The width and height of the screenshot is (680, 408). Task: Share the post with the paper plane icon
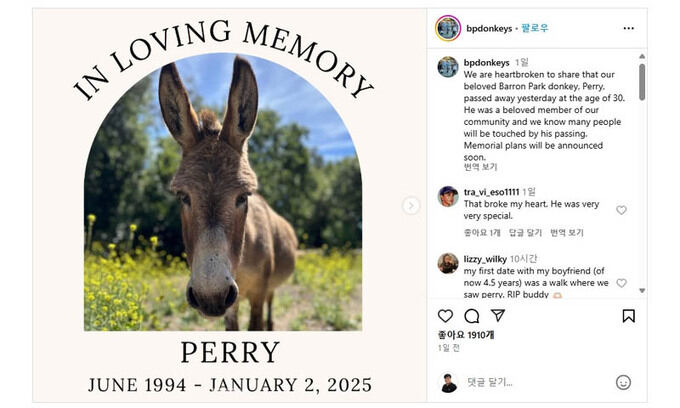(x=498, y=315)
